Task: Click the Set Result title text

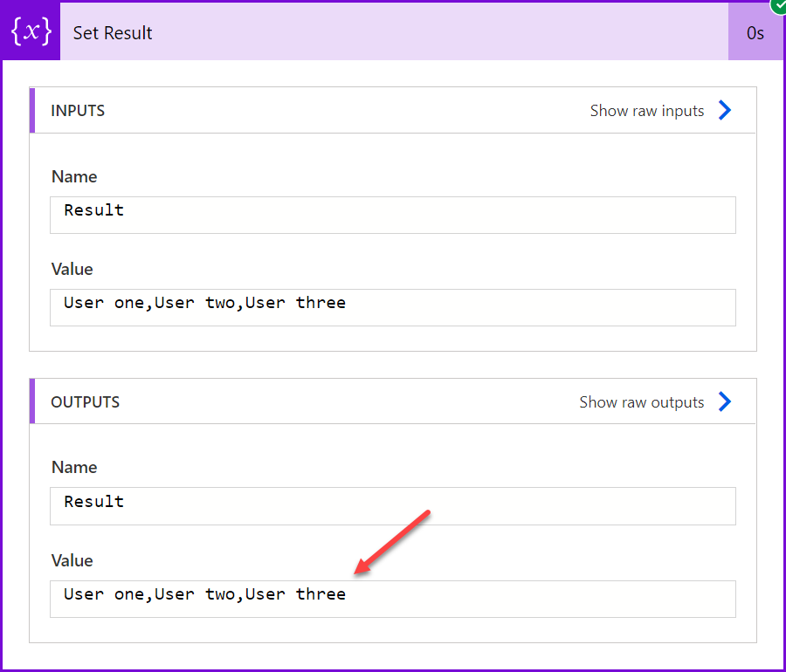Action: click(x=113, y=33)
